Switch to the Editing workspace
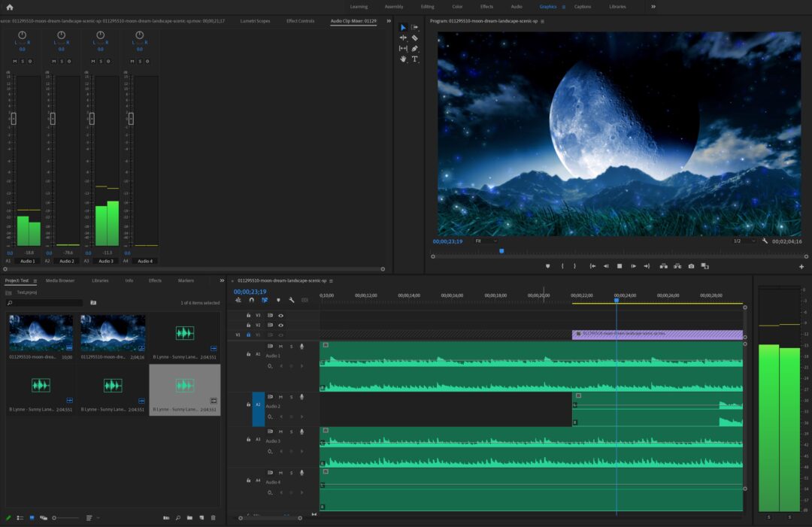This screenshot has height=527, width=812. 427,7
